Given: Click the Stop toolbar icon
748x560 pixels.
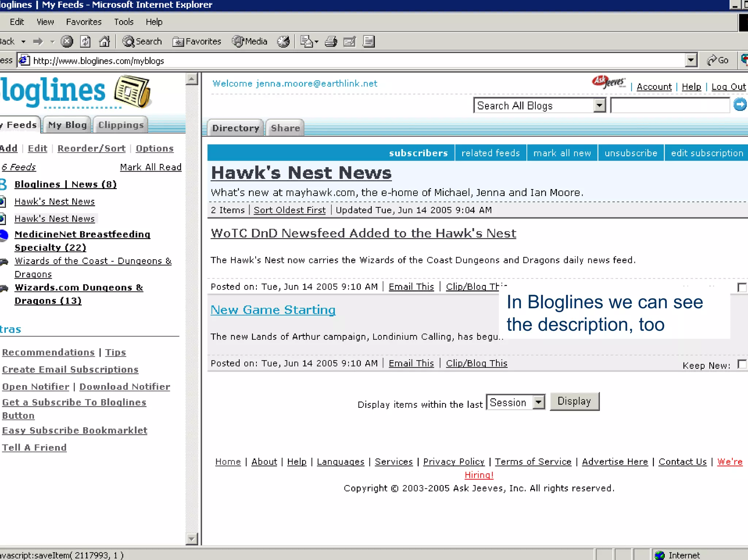Looking at the screenshot, I should coord(66,42).
